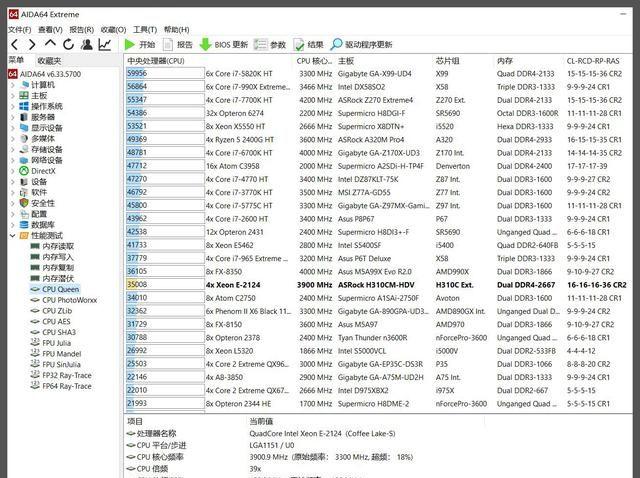Select the 多媒体 tree item
The image size is (640, 478).
point(37,139)
